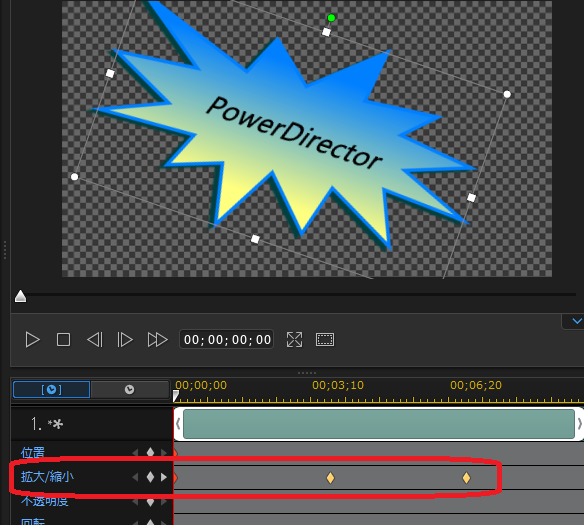Fast forward the preview
Image resolution: width=584 pixels, height=525 pixels.
(158, 340)
